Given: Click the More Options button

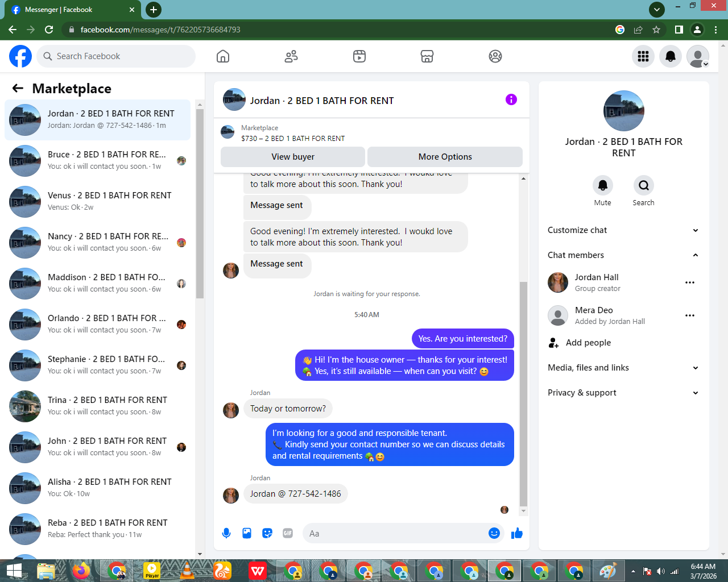Looking at the screenshot, I should [x=445, y=157].
